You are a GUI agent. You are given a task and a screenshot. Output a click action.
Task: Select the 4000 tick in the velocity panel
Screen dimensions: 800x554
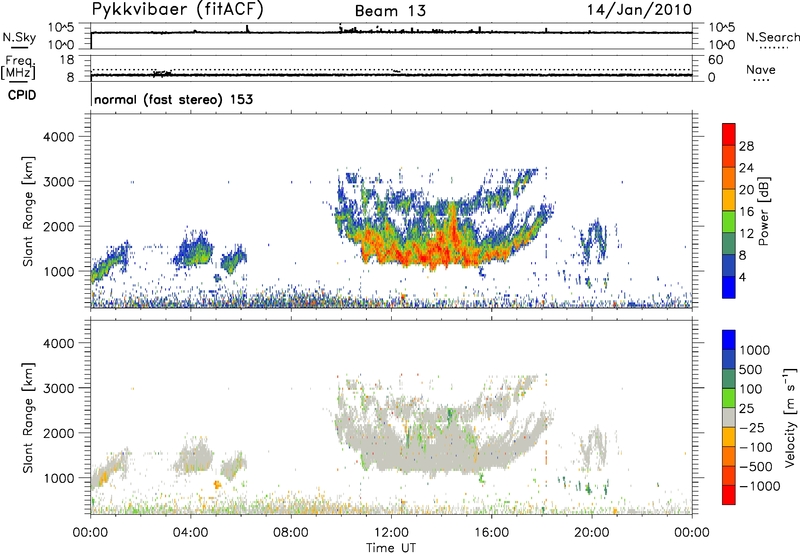(58, 343)
